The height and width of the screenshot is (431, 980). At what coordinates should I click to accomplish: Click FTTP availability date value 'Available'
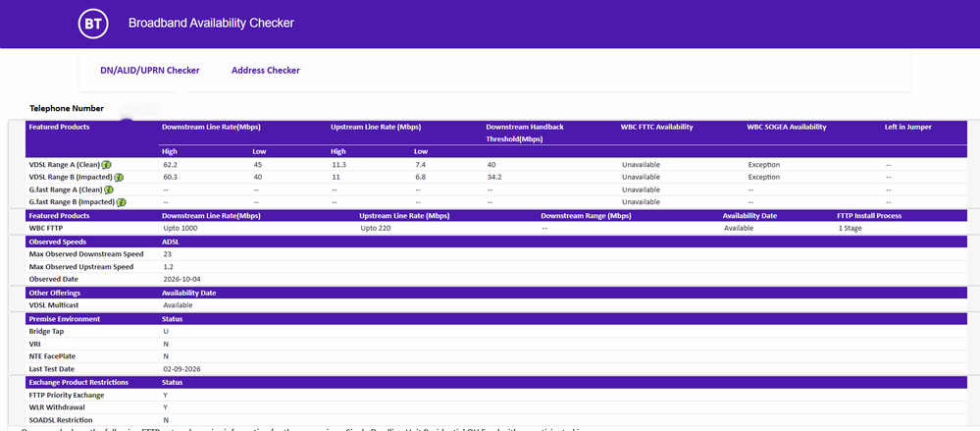[x=739, y=229]
